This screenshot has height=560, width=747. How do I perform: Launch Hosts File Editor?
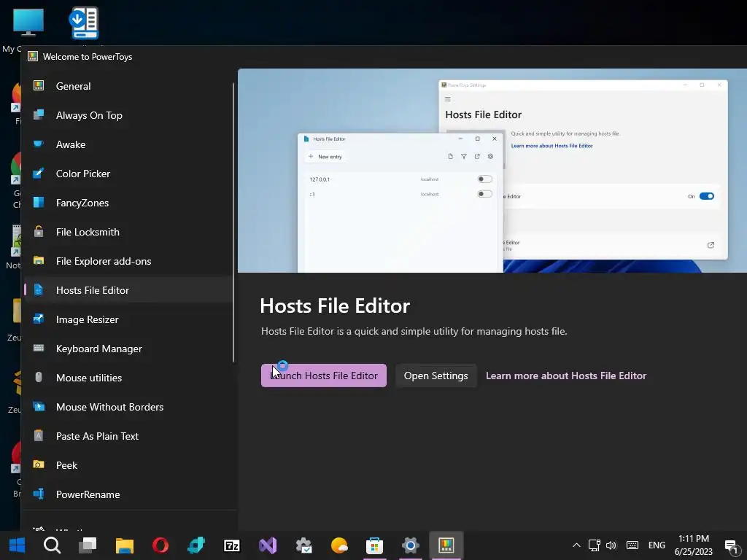323,376
